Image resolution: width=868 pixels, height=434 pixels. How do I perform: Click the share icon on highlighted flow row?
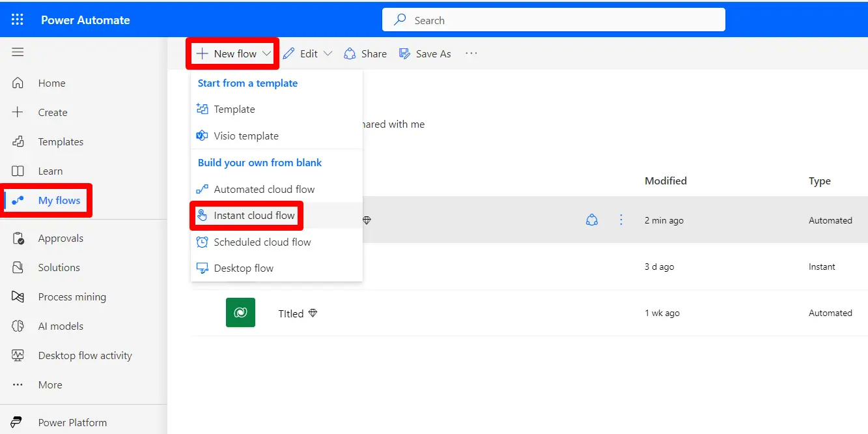click(592, 220)
